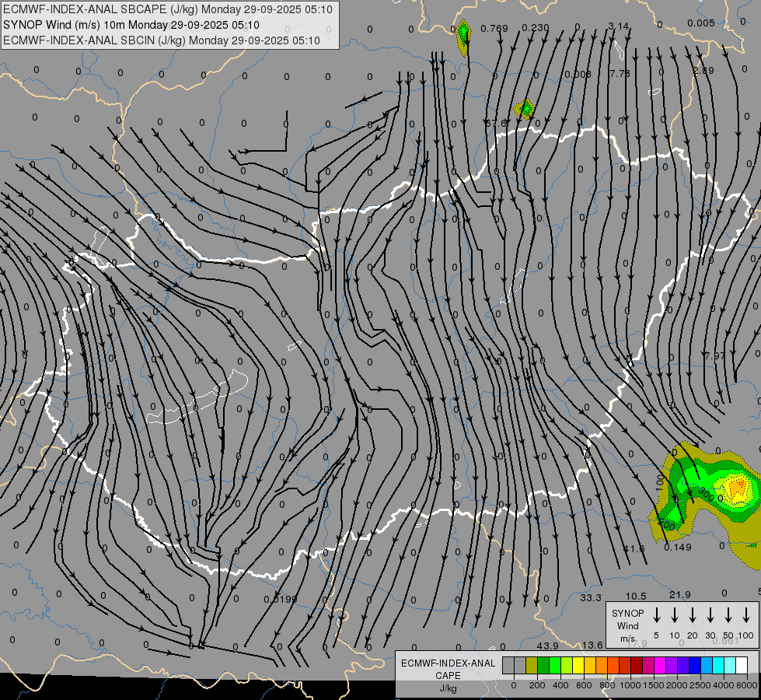Click the bright magenta CAPE legend swatch
The image size is (761, 700).
point(660,665)
